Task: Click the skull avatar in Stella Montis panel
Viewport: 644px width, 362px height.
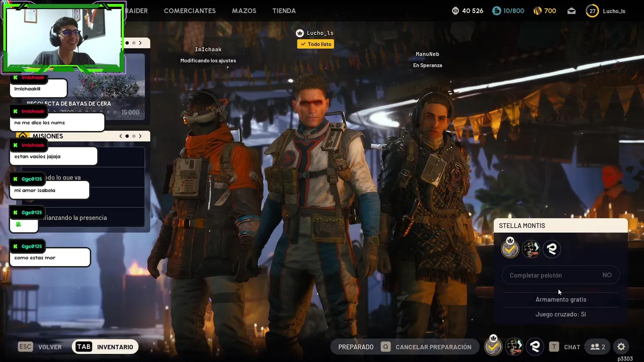Action: point(531,249)
